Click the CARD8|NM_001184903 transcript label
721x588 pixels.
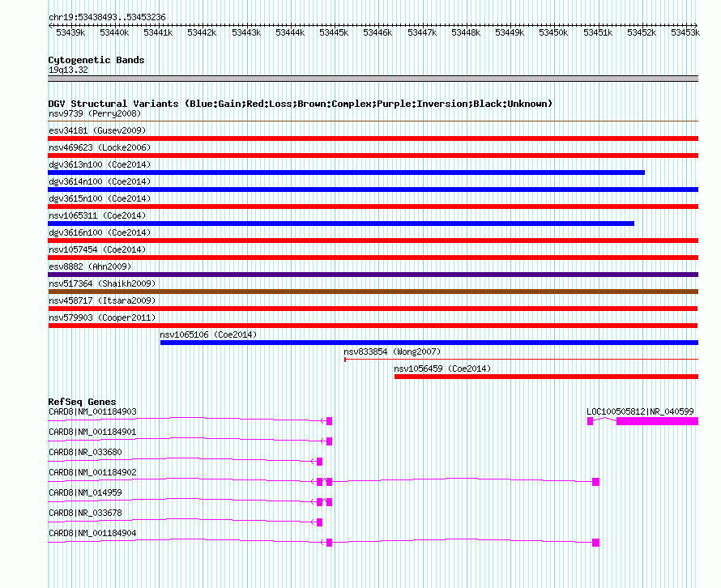(x=92, y=411)
